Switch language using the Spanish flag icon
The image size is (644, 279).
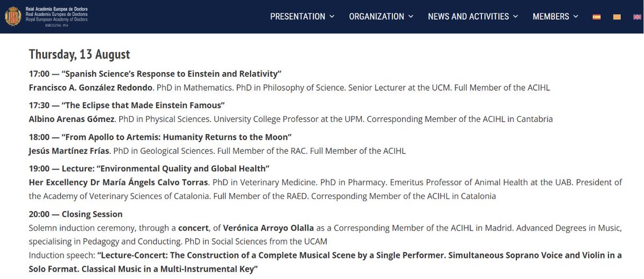(596, 17)
